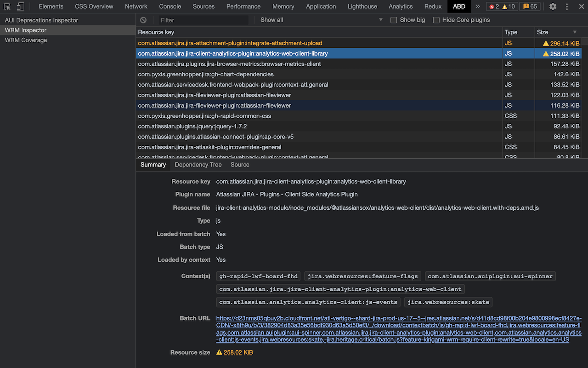Open the DevTools three-dot menu

pyautogui.click(x=566, y=6)
